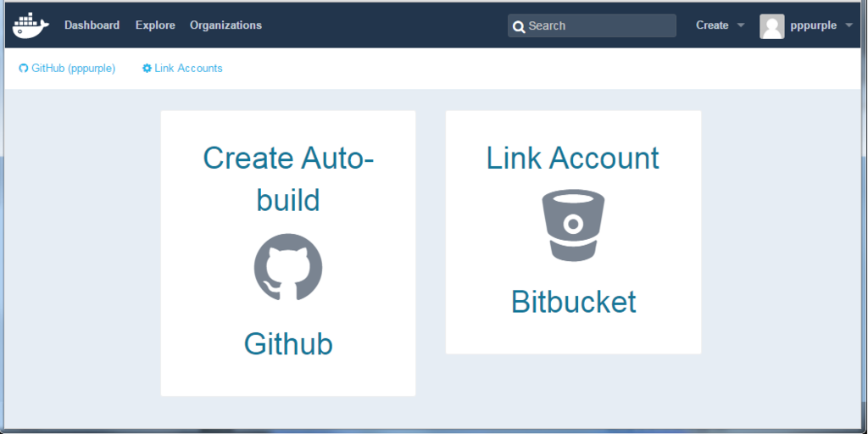This screenshot has width=868, height=434.
Task: Click the large Bitbucket bucket icon
Action: click(573, 225)
